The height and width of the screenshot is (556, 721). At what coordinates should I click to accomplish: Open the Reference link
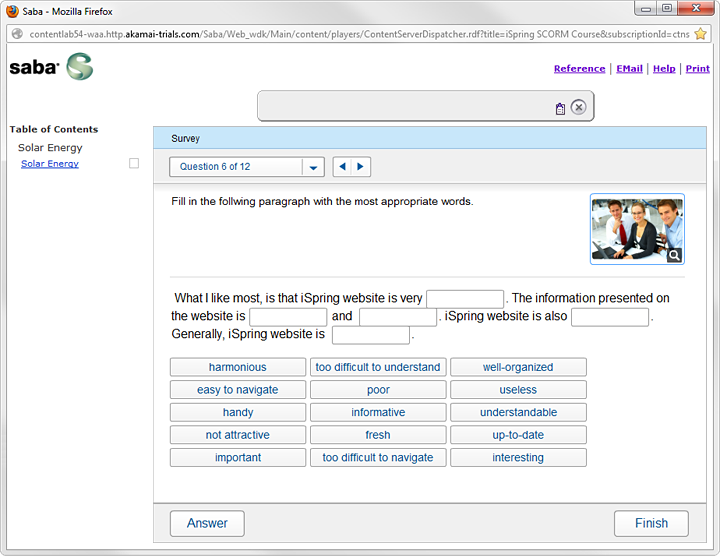579,69
